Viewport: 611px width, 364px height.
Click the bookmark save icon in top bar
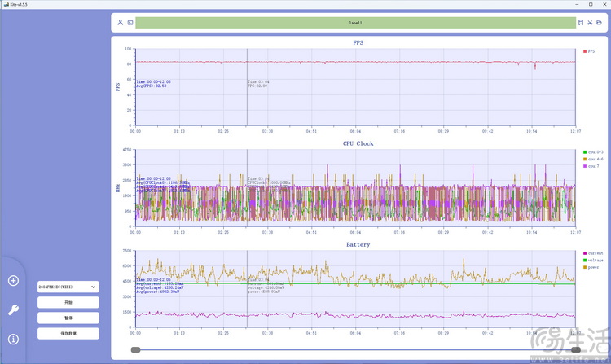580,23
